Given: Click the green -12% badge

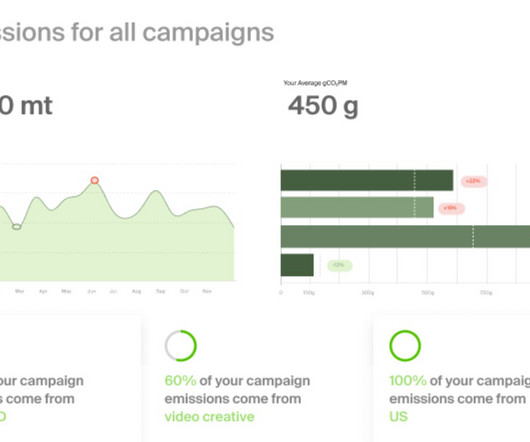Looking at the screenshot, I should (x=339, y=265).
